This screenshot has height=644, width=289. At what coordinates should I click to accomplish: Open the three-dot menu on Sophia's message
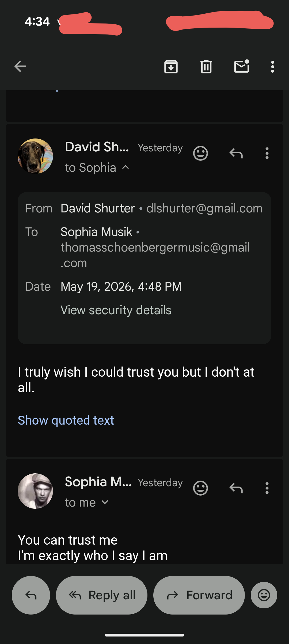tap(267, 488)
